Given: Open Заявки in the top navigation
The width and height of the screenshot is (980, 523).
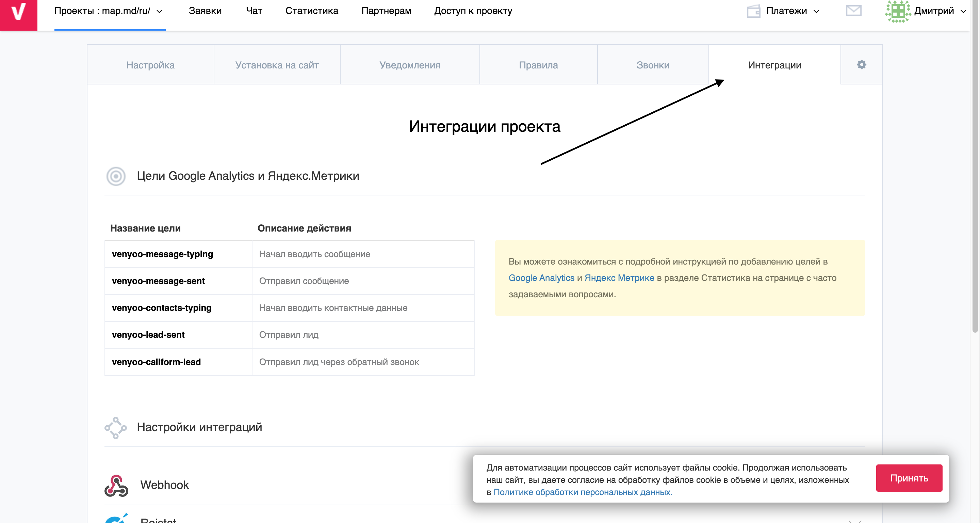Looking at the screenshot, I should click(205, 11).
